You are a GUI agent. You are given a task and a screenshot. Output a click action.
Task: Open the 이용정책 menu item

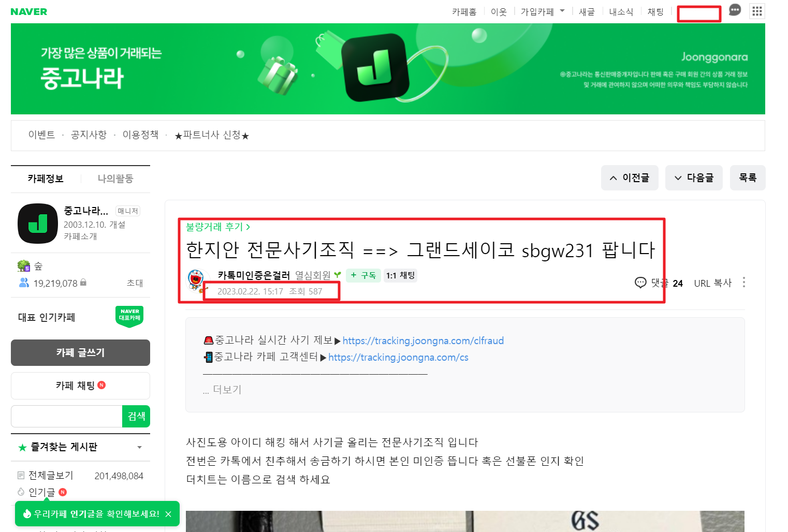pos(140,135)
